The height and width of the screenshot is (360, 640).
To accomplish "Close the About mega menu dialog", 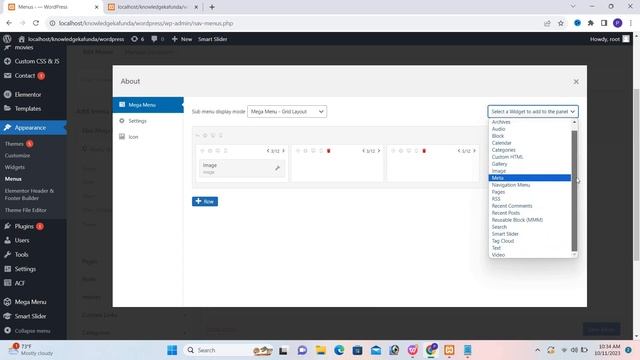I will point(576,82).
